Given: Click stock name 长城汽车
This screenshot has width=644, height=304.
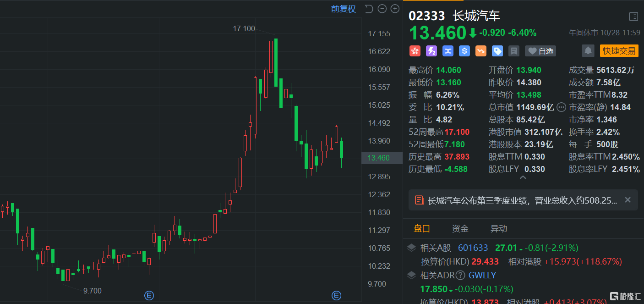Looking at the screenshot, I should tap(476, 16).
